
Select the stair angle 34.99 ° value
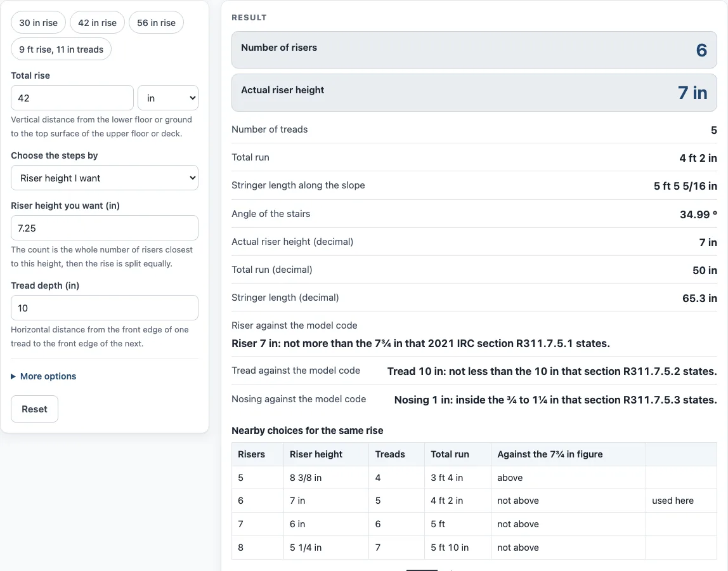[698, 214]
